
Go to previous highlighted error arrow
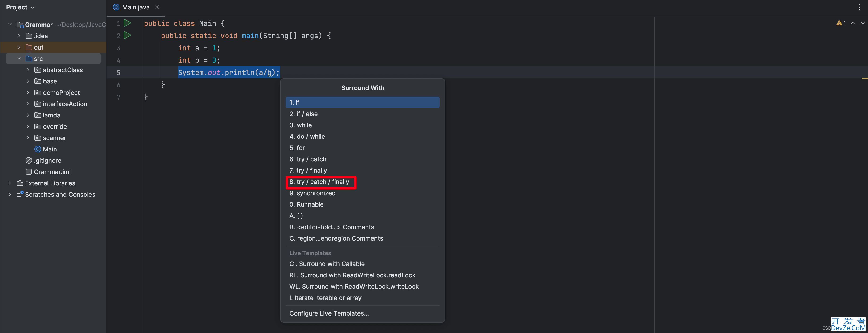tap(853, 23)
